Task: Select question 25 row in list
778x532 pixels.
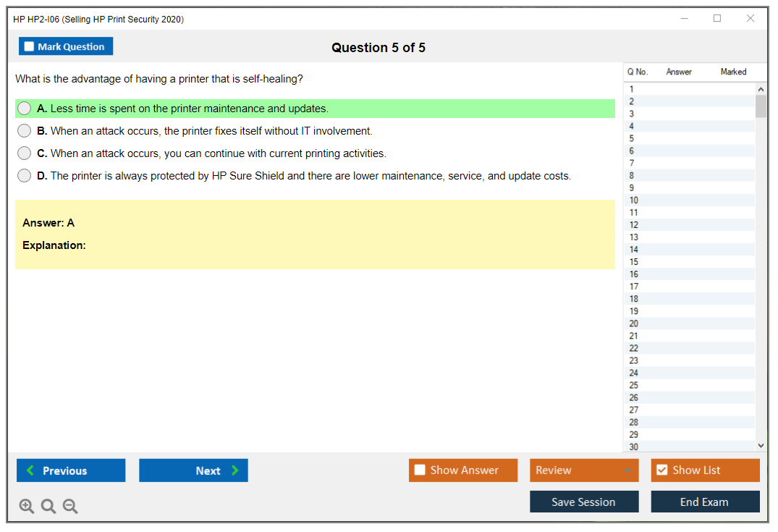Action: 634,385
